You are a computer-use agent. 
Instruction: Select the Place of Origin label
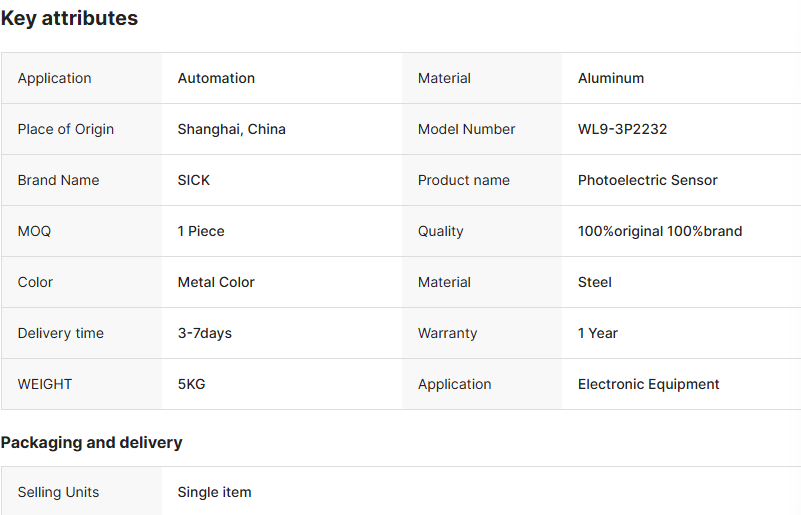(66, 129)
